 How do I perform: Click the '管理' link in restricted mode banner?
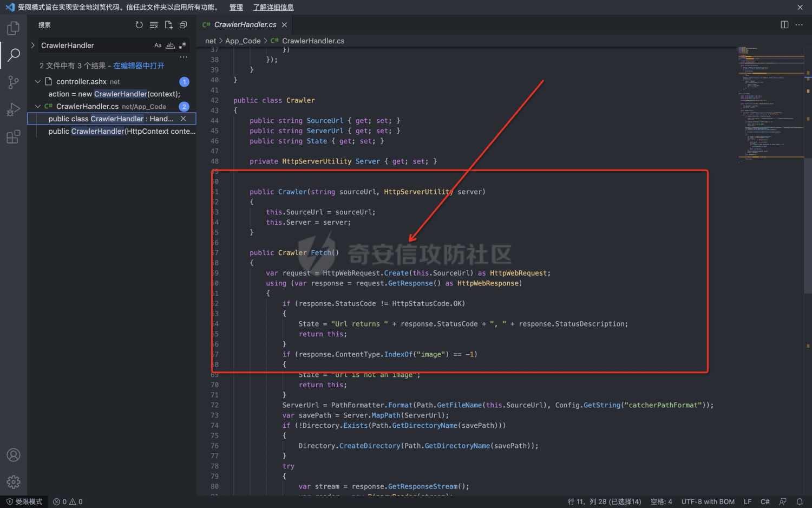[x=236, y=8]
